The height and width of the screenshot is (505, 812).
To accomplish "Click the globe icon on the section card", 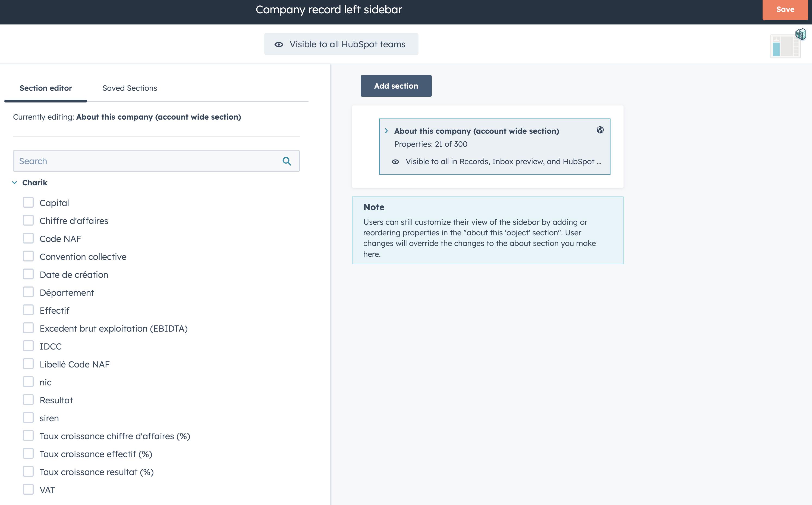I will [600, 130].
